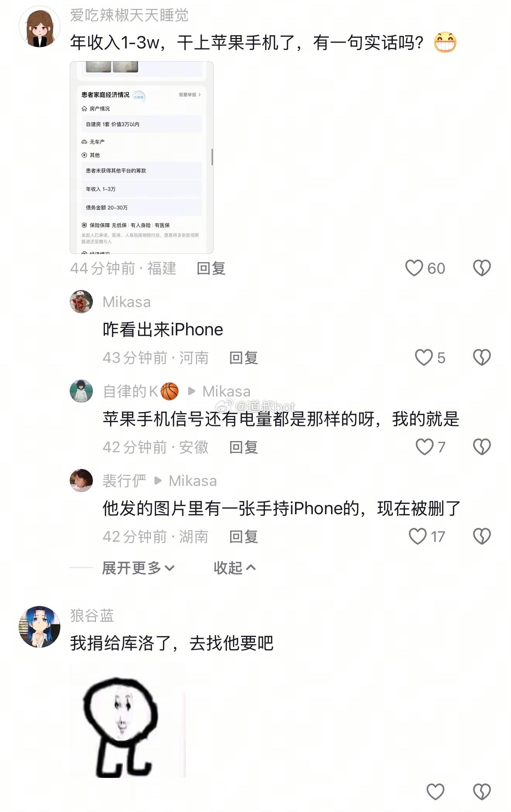511x812 pixels.
Task: Dislike 裴行俨's reply from Hunan
Action: [482, 536]
